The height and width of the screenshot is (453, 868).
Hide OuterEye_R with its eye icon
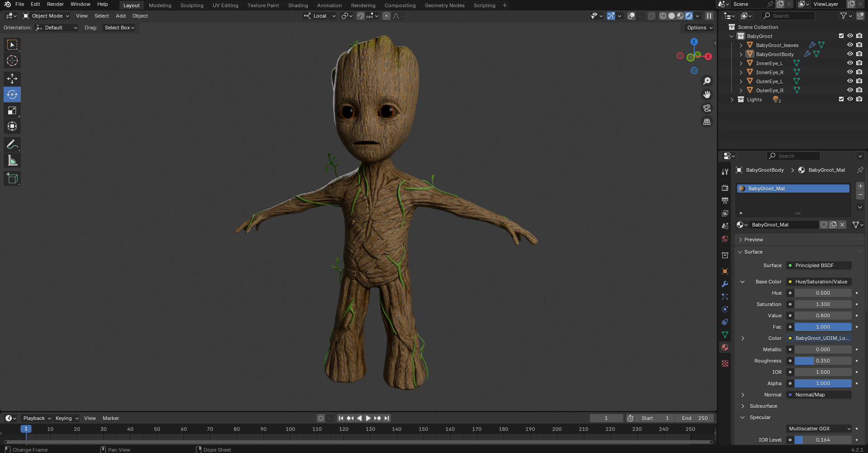tap(850, 90)
